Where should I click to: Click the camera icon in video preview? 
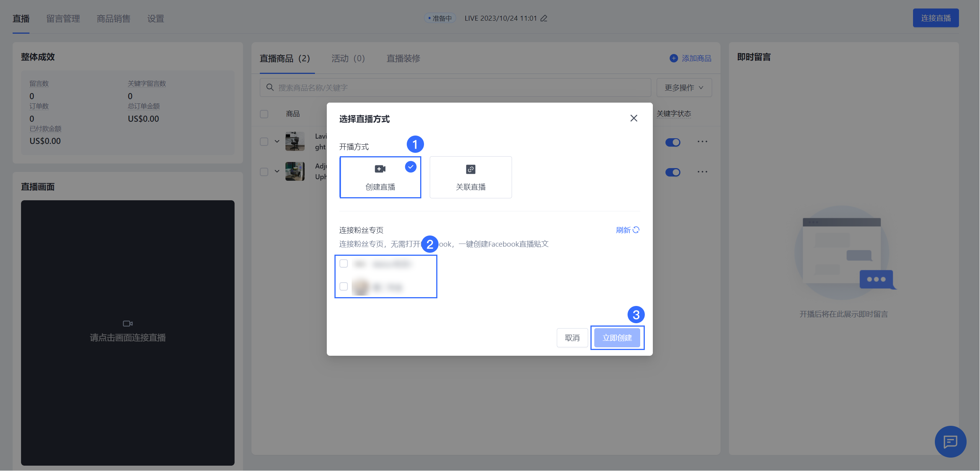pyautogui.click(x=128, y=324)
